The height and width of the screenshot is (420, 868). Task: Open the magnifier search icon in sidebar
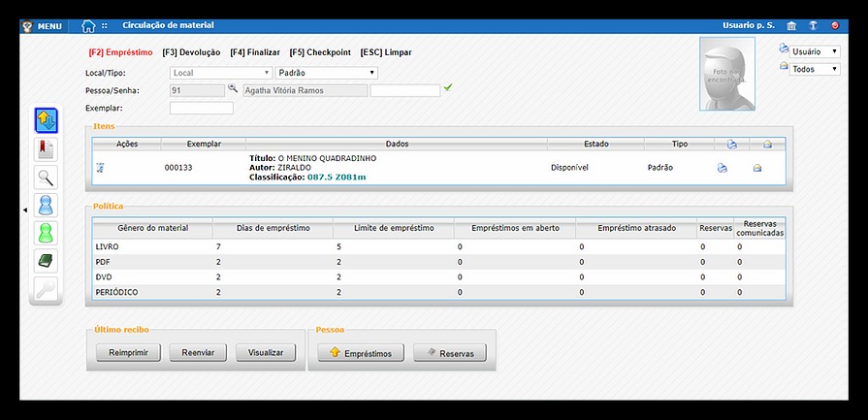(46, 177)
